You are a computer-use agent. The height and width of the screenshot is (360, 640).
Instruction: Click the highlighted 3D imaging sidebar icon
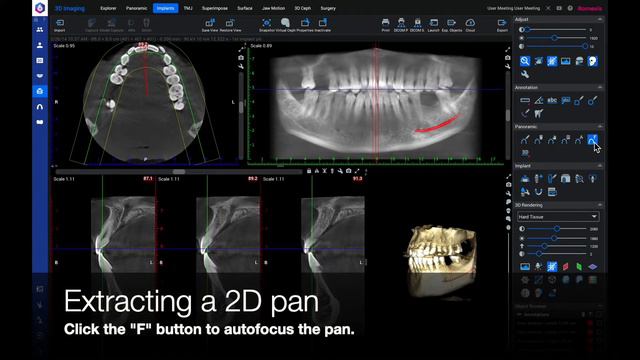pyautogui.click(x=40, y=91)
